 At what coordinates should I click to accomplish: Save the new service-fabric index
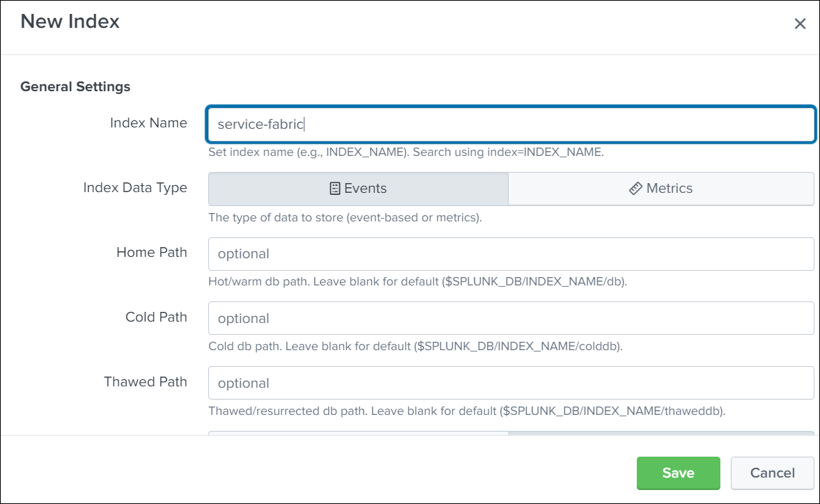pyautogui.click(x=677, y=473)
